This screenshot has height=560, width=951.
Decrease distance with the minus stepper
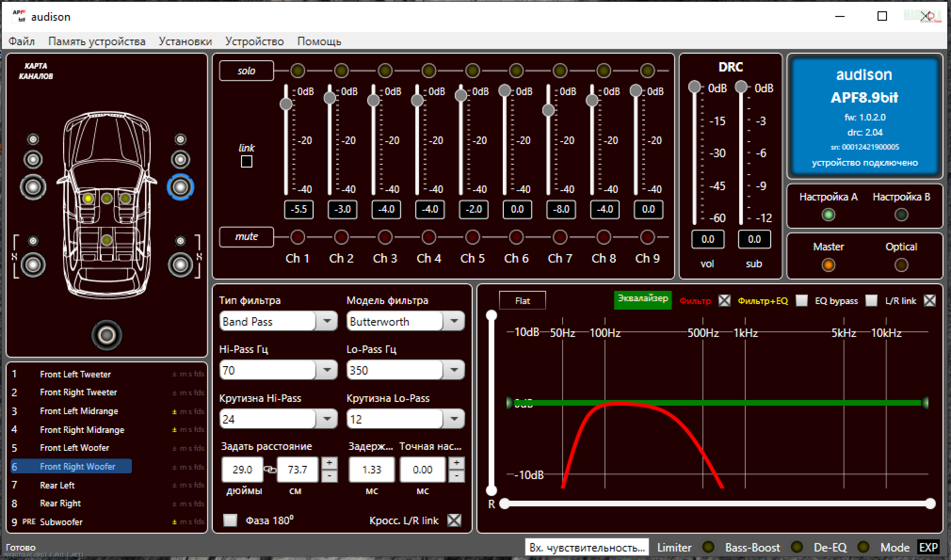pyautogui.click(x=329, y=476)
